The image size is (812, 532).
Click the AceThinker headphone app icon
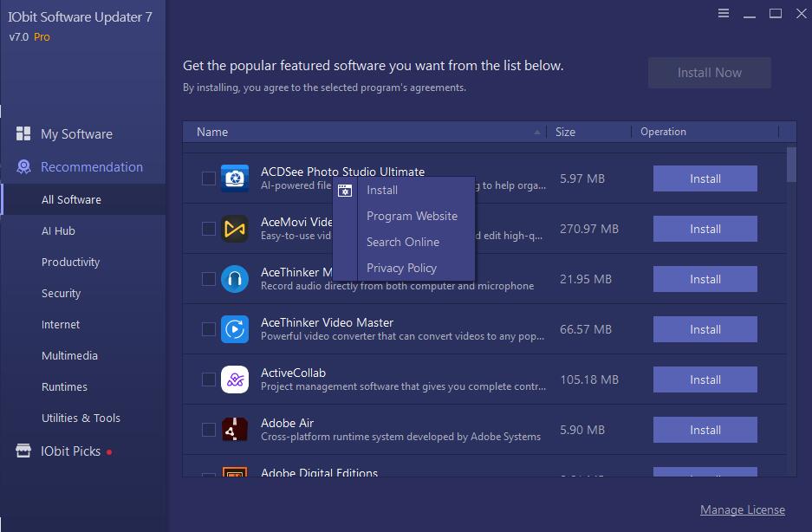click(235, 279)
